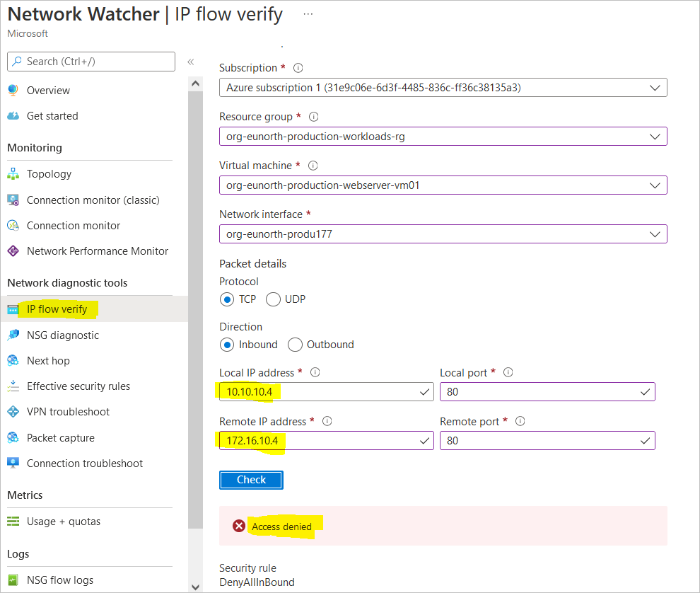Image resolution: width=700 pixels, height=593 pixels.
Task: Click the Access denied message text
Action: (281, 526)
